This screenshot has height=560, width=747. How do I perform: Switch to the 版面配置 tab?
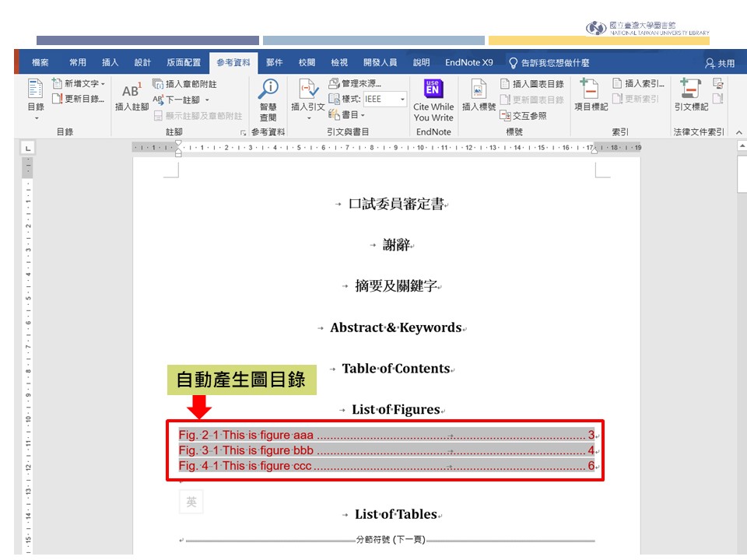coord(184,62)
